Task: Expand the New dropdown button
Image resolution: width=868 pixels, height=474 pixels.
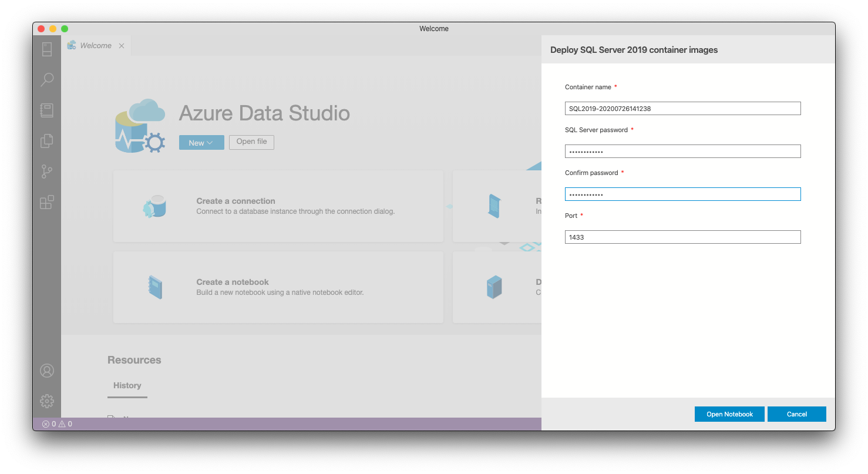Action: coord(201,143)
